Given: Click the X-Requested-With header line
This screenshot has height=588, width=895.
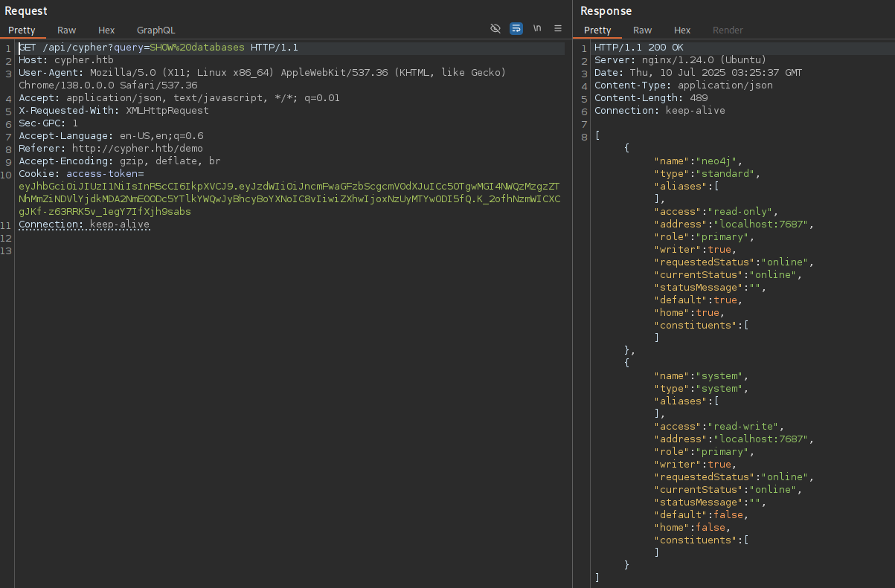Looking at the screenshot, I should (x=114, y=111).
